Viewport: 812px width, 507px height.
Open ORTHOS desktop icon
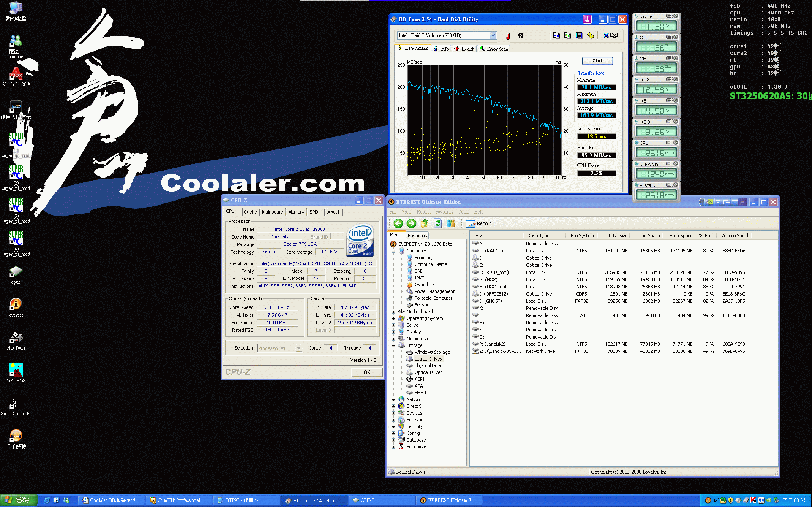(16, 373)
